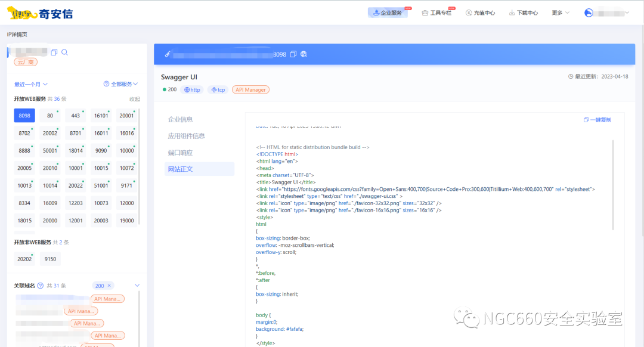Select port 20022
Image resolution: width=644 pixels, height=347 pixels.
point(76,185)
